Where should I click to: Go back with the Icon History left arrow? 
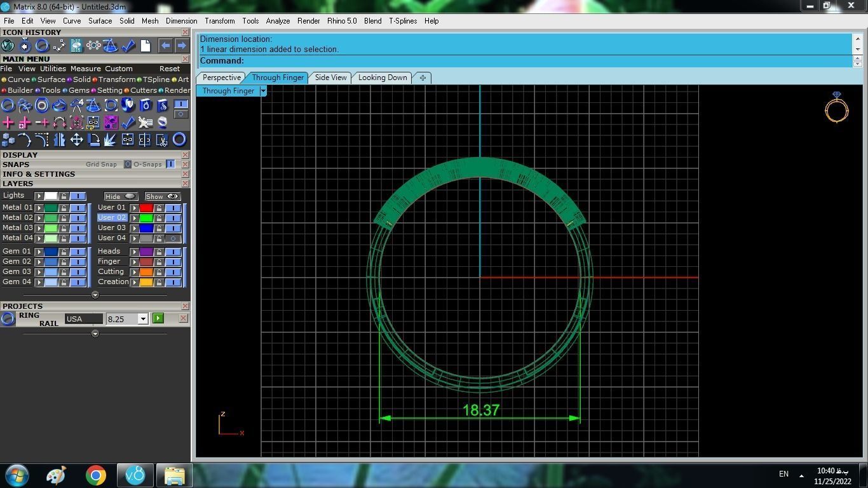(165, 46)
